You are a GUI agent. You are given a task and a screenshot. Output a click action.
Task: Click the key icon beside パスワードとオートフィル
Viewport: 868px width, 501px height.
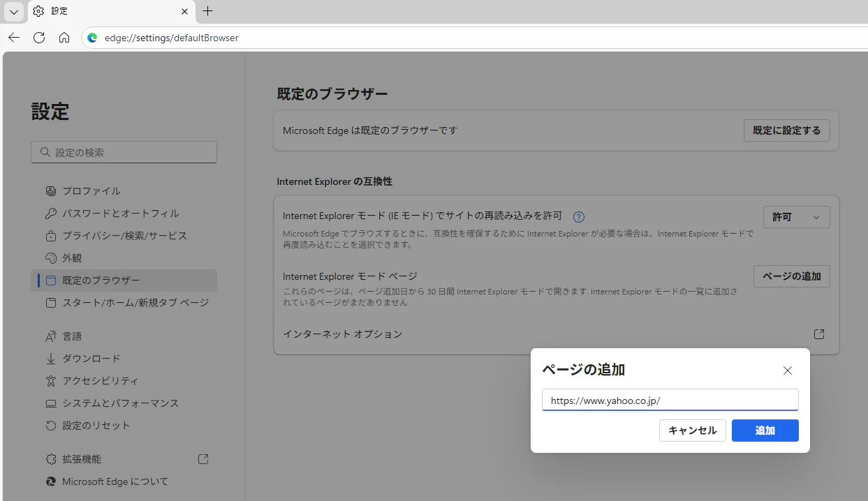[x=50, y=214]
